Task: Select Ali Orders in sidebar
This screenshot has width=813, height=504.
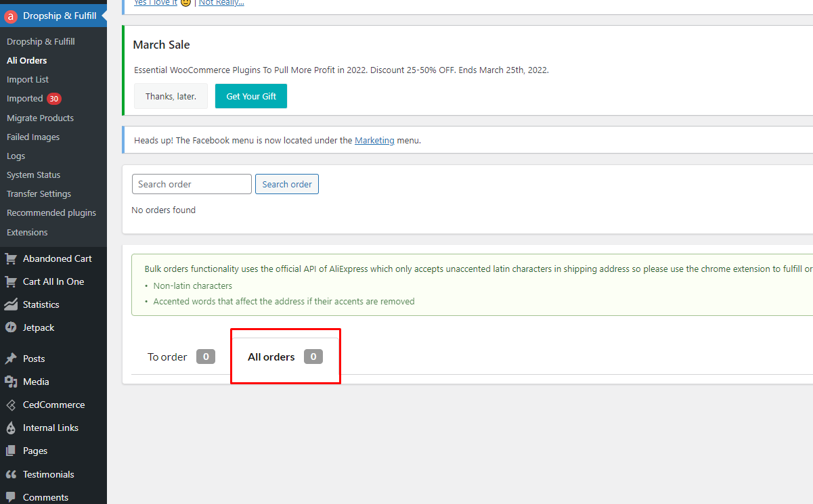Action: coord(27,60)
